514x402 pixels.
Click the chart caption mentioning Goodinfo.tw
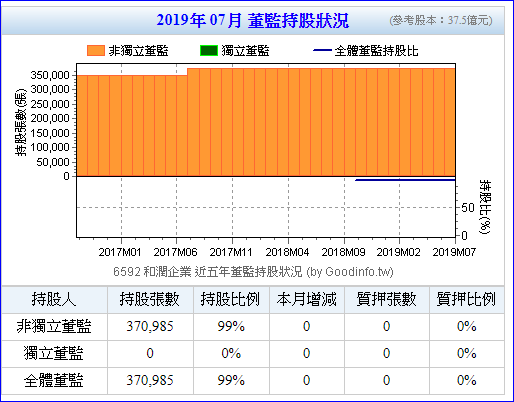tap(253, 272)
